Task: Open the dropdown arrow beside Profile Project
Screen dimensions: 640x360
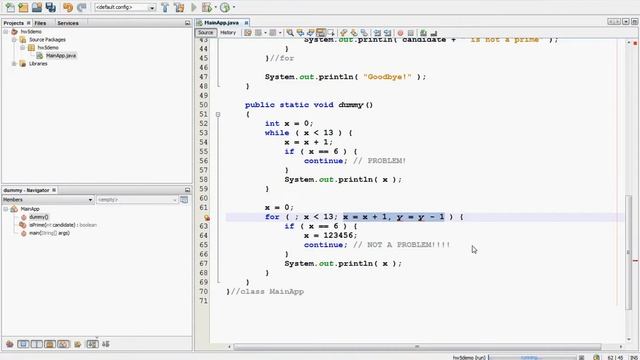Action: (x=233, y=7)
